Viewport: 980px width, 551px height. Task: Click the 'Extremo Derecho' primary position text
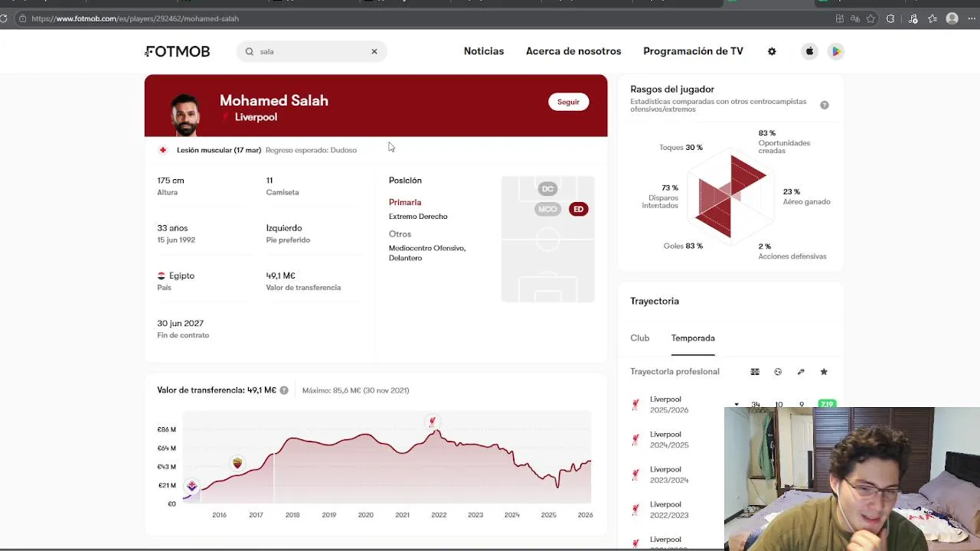pos(418,217)
